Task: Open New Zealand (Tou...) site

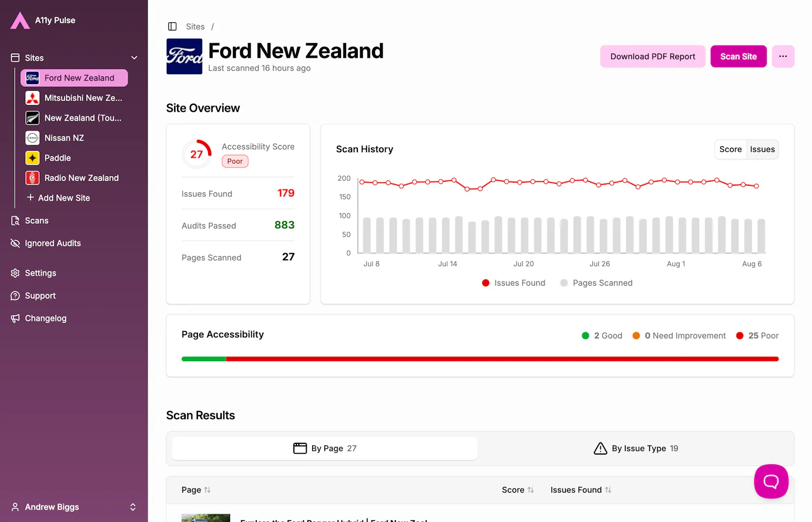Action: [x=74, y=118]
